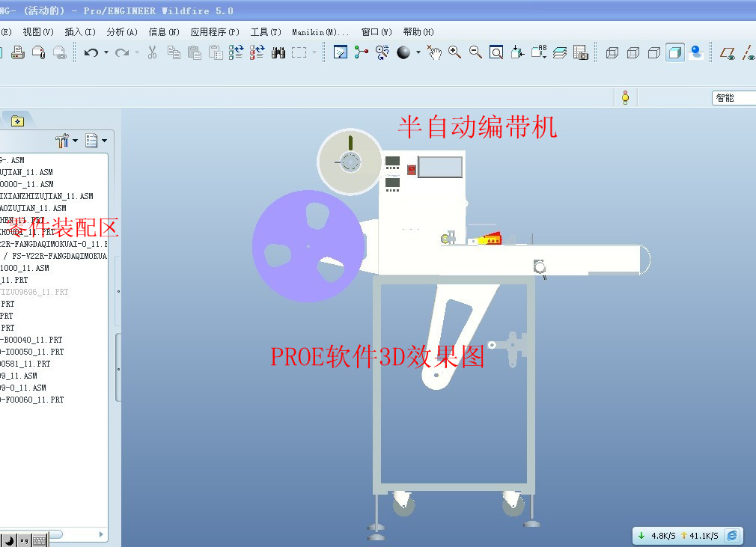Open the saved view list icon

tap(538, 52)
